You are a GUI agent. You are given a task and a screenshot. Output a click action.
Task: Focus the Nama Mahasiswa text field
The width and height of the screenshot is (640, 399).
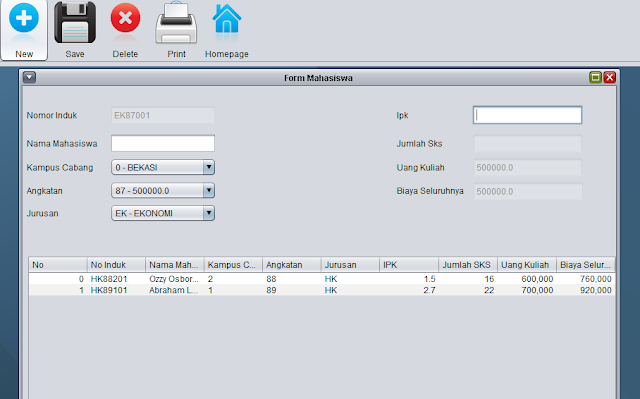coord(163,143)
